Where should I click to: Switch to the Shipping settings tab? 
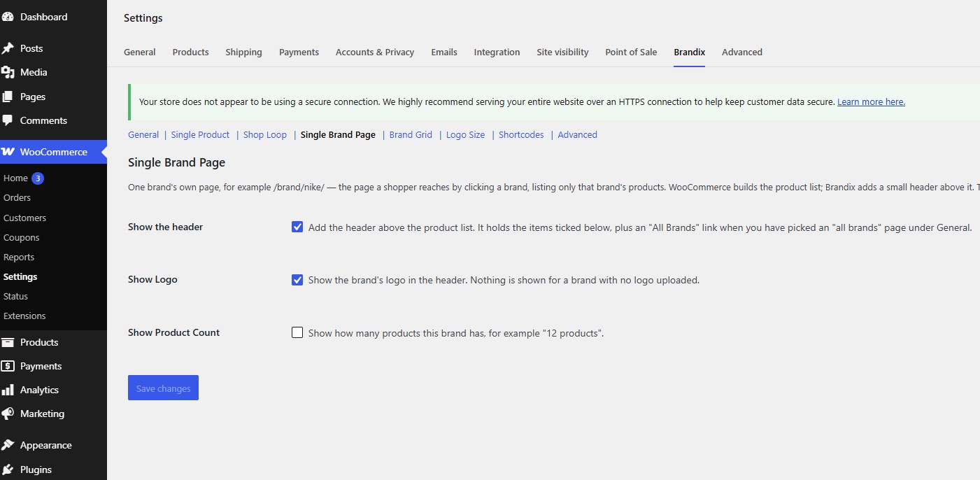point(243,52)
